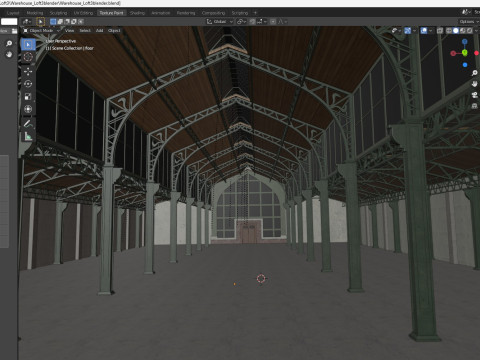Screen dimensions: 480x360
Task: Toggle camera view with camera icon
Action: tap(475, 95)
